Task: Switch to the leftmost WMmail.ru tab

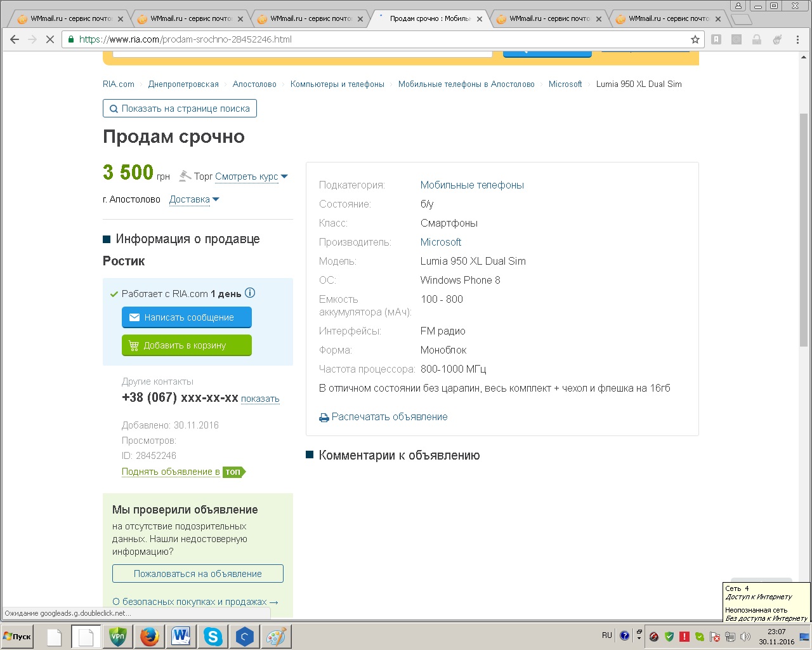Action: [70, 19]
